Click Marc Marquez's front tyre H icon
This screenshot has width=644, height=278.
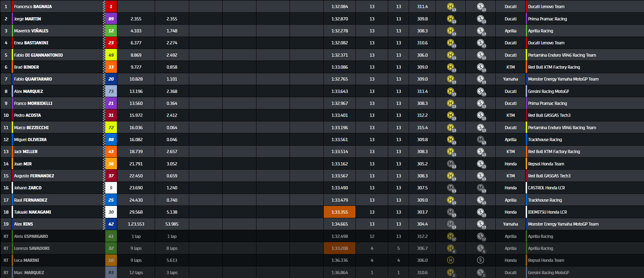tap(451, 273)
